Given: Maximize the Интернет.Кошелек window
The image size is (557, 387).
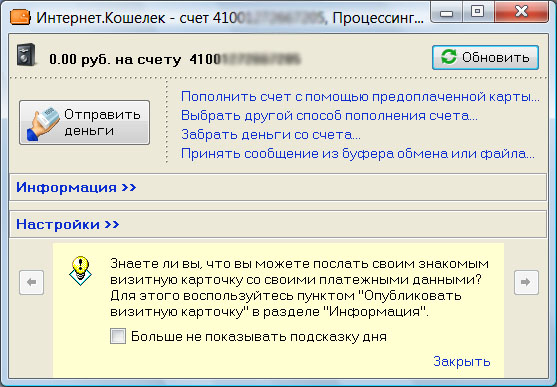Looking at the screenshot, I should (x=478, y=12).
